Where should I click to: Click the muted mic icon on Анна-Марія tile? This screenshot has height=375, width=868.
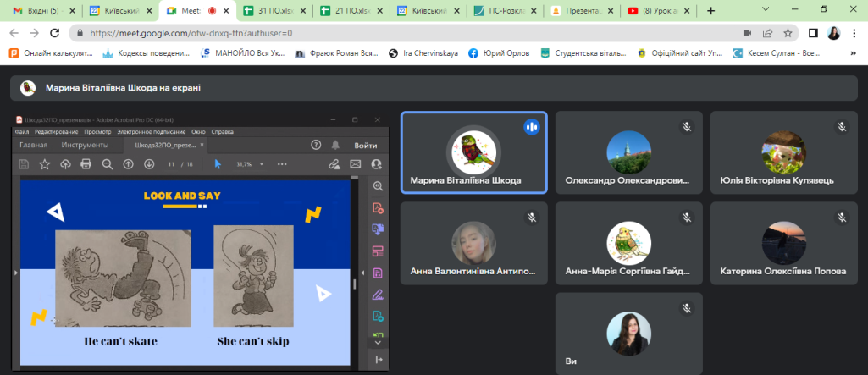pyautogui.click(x=687, y=218)
